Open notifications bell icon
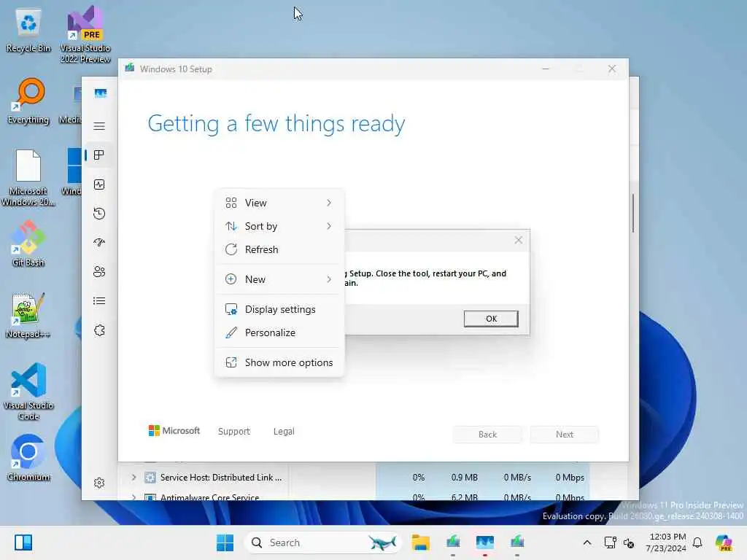Image resolution: width=747 pixels, height=560 pixels. (697, 542)
